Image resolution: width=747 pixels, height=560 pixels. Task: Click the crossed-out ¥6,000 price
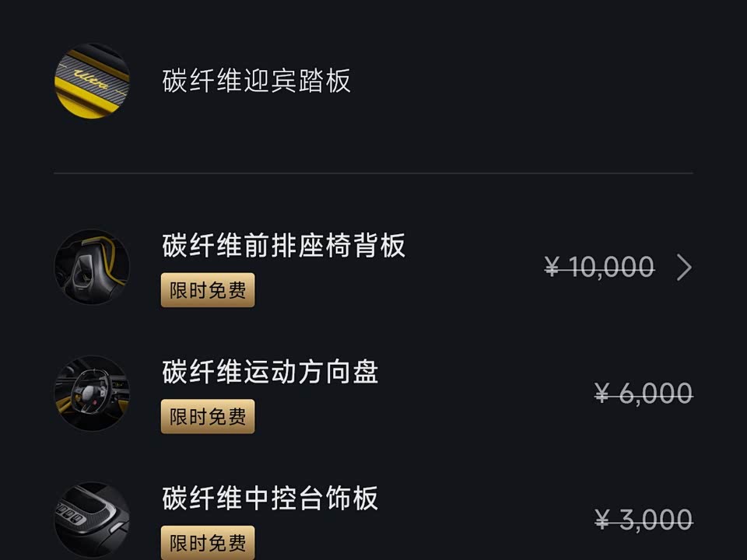click(x=644, y=394)
